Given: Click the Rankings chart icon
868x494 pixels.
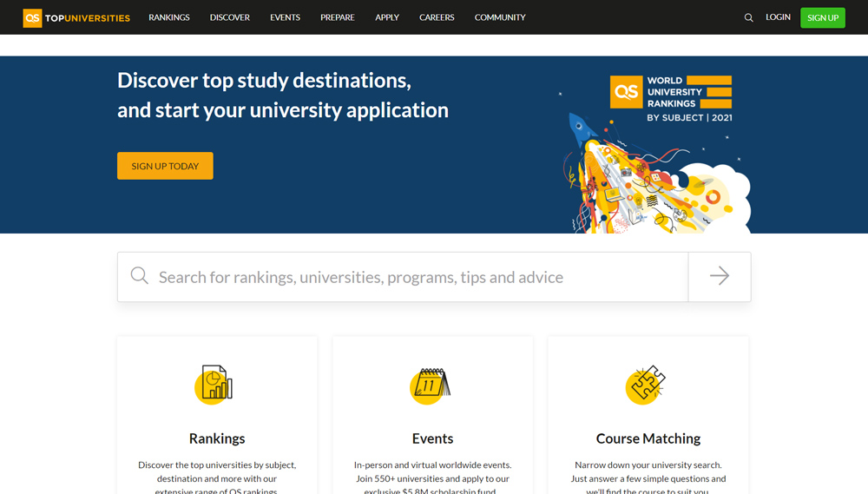Looking at the screenshot, I should 214,385.
